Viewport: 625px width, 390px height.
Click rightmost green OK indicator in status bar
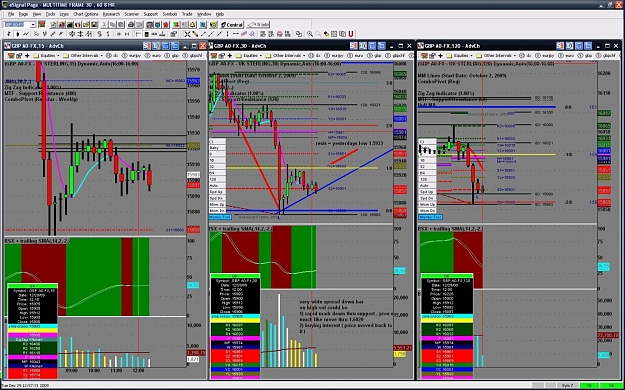pos(612,385)
